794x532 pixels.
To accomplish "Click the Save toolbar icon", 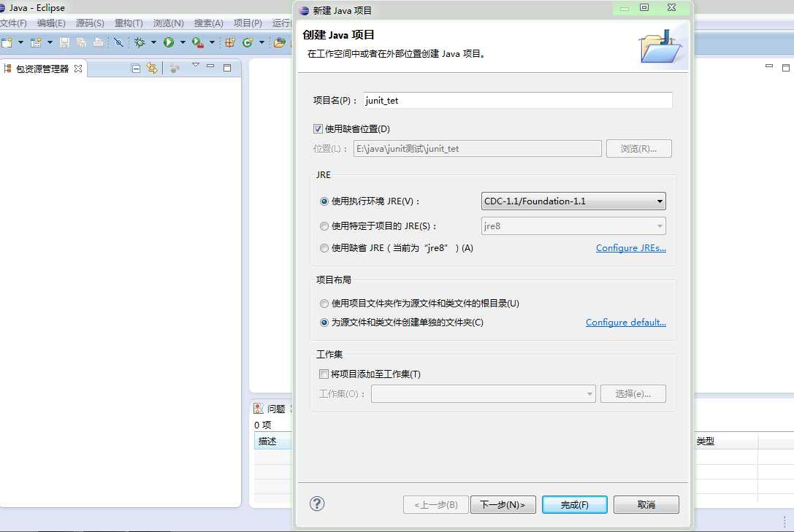I will pyautogui.click(x=64, y=42).
